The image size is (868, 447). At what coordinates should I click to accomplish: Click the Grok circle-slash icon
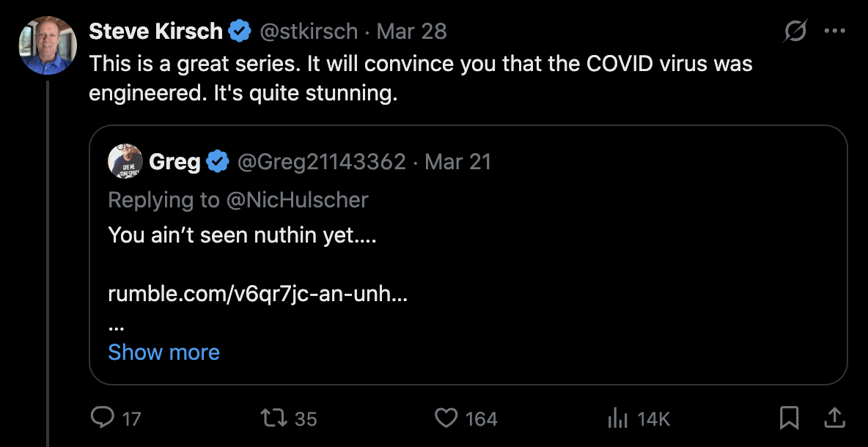795,32
